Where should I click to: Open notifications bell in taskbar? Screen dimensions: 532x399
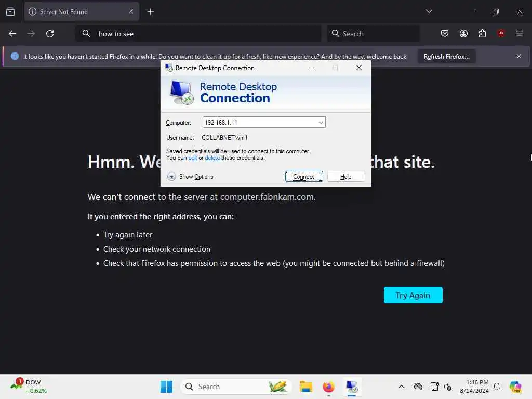(x=497, y=387)
